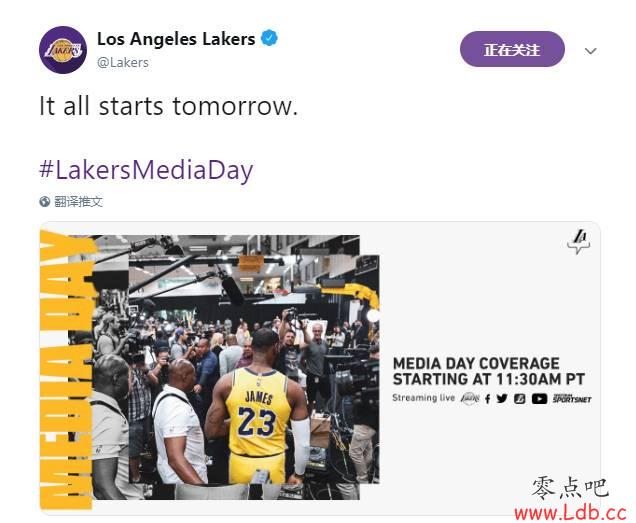Click the globe icon beside translate tweet
The image size is (636, 523).
45,202
